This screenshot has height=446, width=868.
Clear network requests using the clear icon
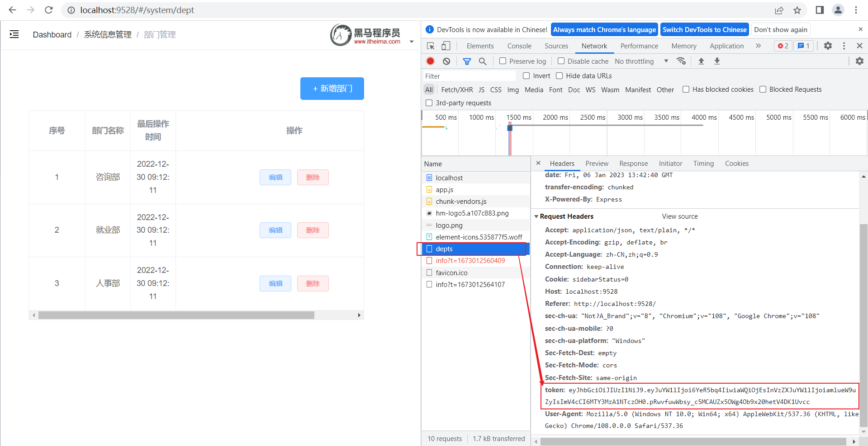tap(446, 61)
